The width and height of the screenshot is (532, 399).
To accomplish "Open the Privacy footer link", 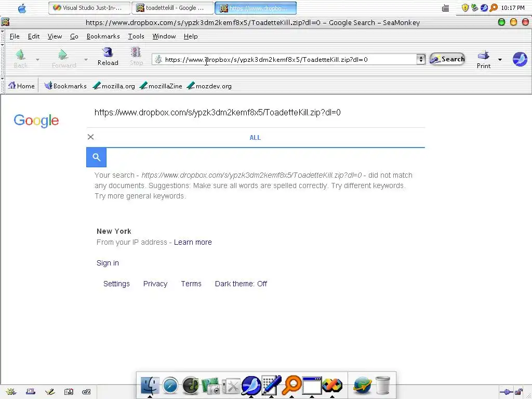I will pyautogui.click(x=155, y=284).
